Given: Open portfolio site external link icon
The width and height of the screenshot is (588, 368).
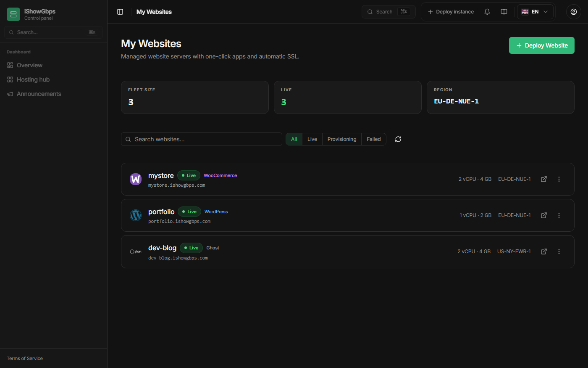Looking at the screenshot, I should pos(544,215).
